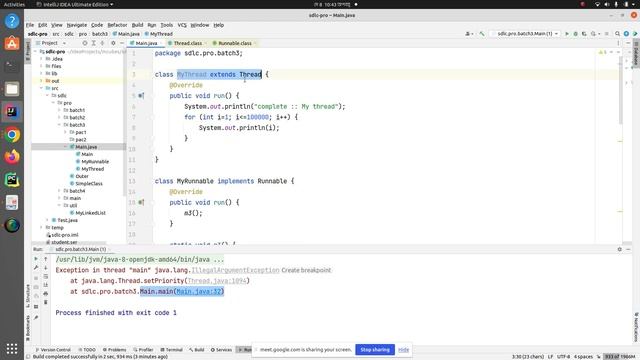Viewport: 640px width, 360px height.
Task: Switch to Runnable.class editor tab
Action: point(235,43)
